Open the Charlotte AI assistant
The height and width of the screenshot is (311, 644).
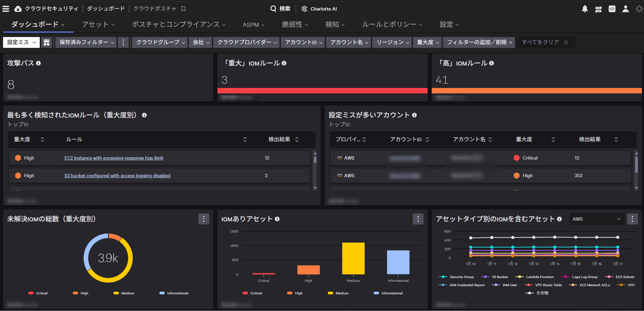coord(319,9)
